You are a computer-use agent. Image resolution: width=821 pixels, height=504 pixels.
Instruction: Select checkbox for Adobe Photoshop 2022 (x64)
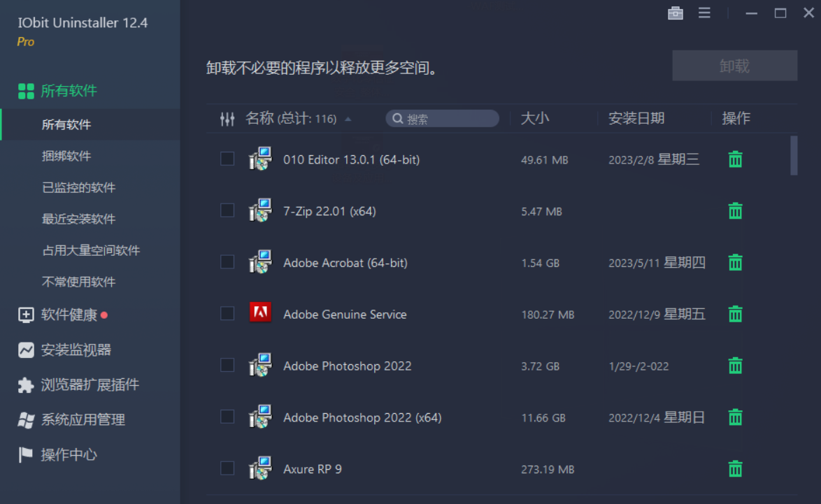[227, 417]
